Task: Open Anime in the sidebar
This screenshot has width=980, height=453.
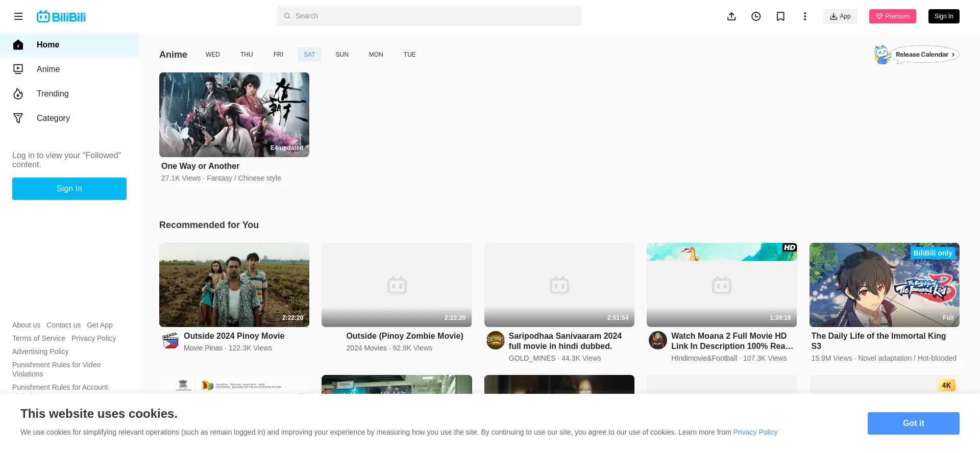Action: pyautogui.click(x=69, y=69)
